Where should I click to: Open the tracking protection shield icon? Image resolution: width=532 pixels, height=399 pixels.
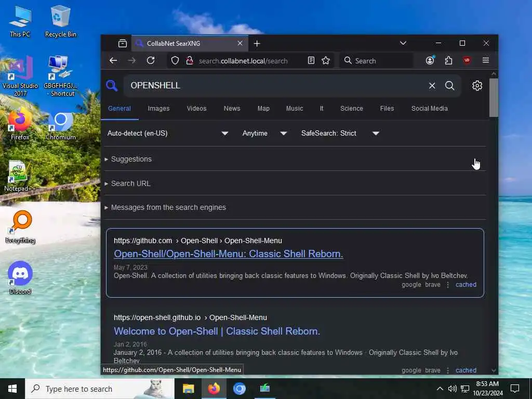(175, 61)
